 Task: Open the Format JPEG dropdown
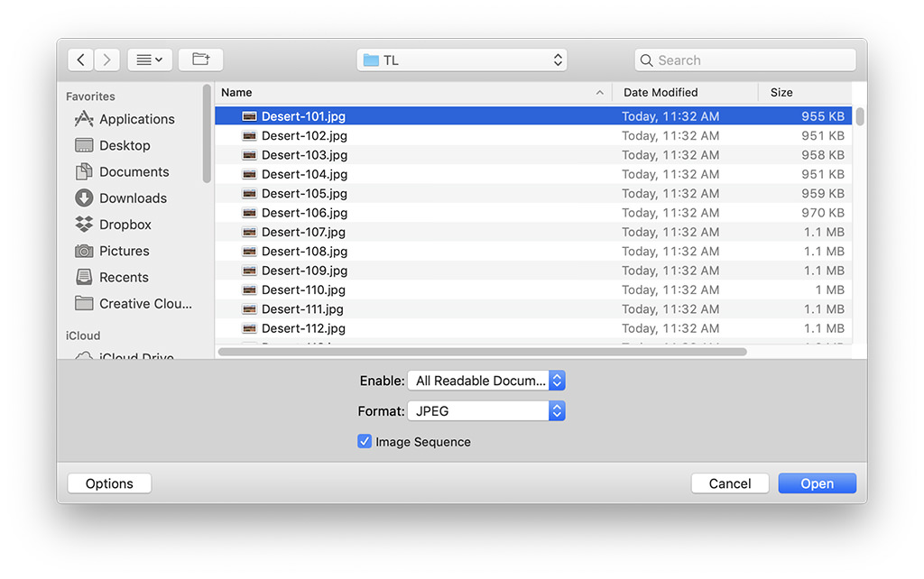(486, 411)
